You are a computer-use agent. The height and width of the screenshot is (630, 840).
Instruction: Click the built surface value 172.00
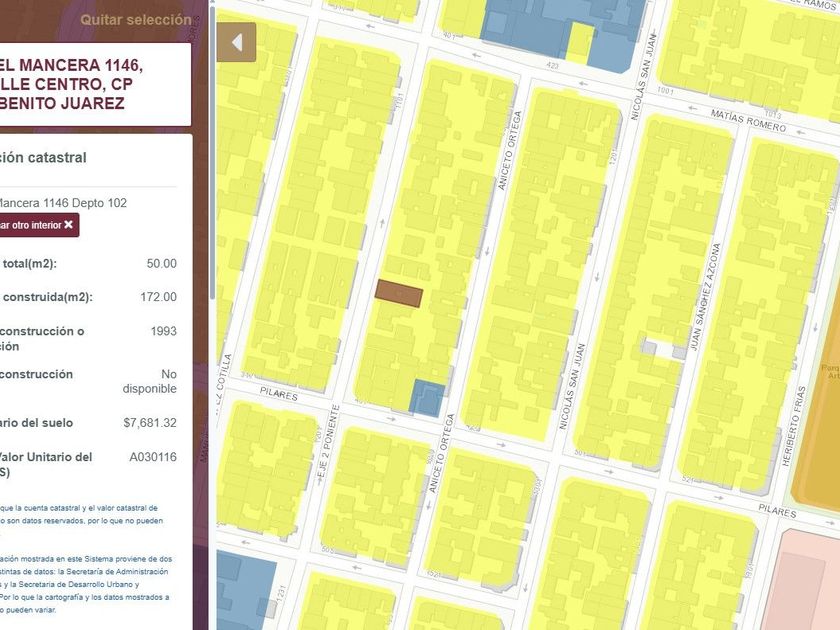coord(158,297)
